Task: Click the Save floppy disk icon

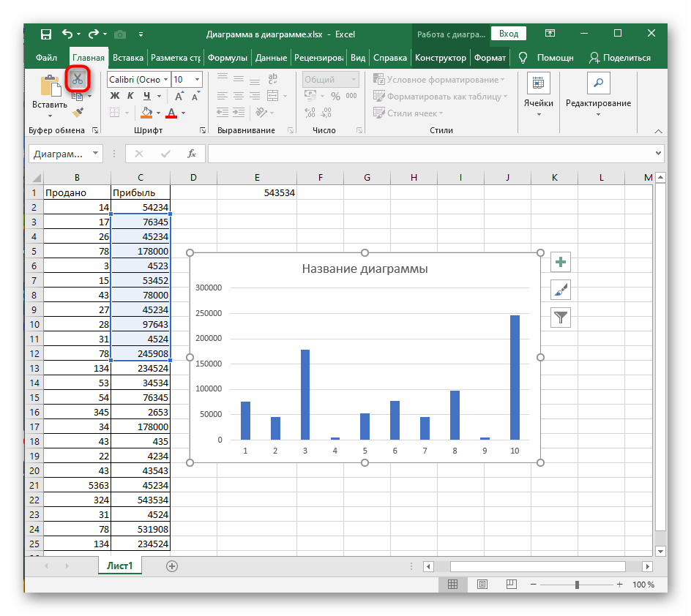Action: click(x=45, y=34)
